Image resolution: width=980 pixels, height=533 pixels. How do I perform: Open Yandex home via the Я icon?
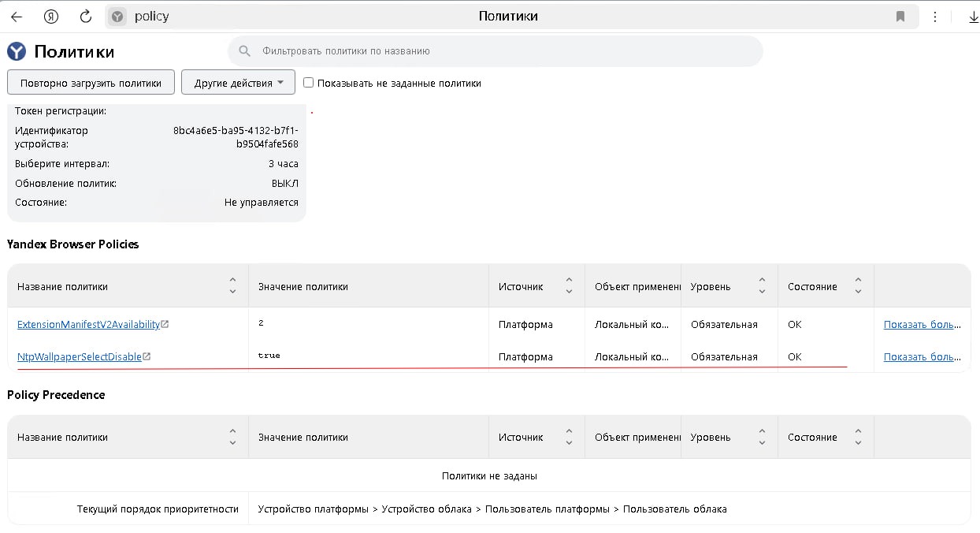tap(51, 17)
